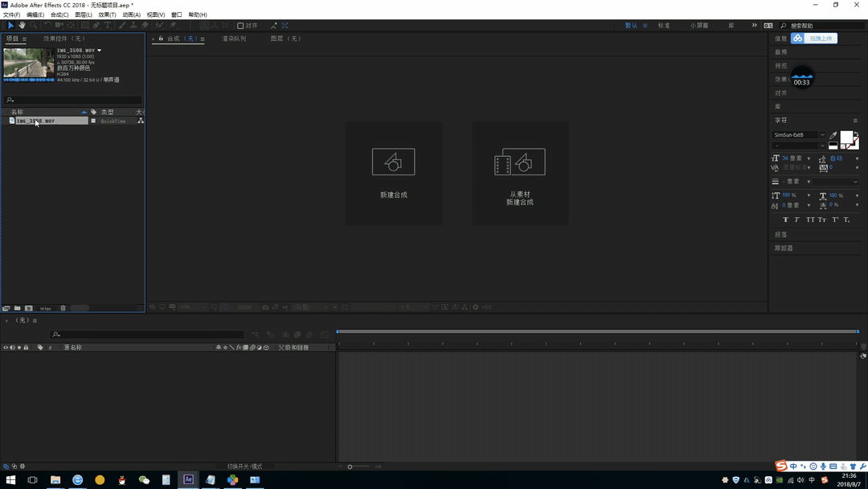868x489 pixels.
Task: Select the Horizontal Type tool
Action: pyautogui.click(x=108, y=26)
